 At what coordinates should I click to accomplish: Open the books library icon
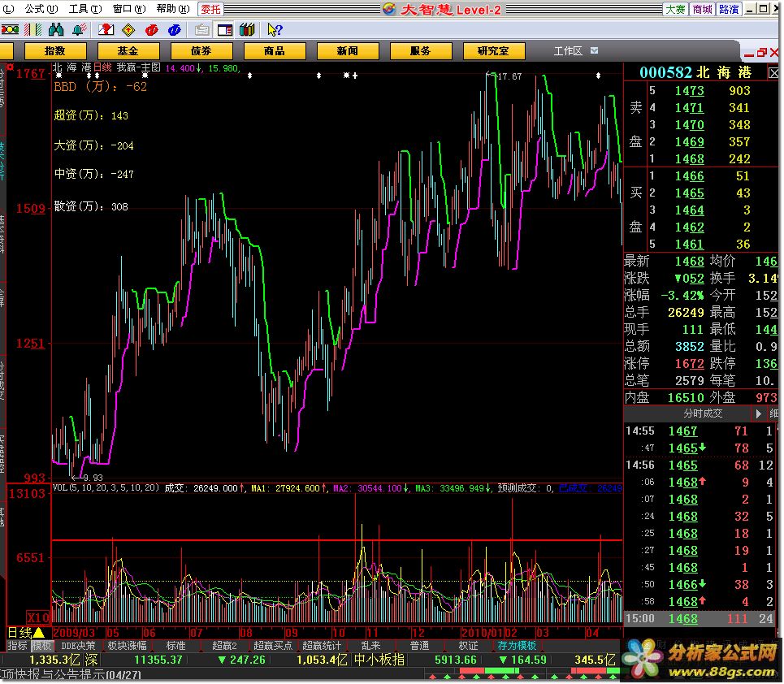coord(247,30)
